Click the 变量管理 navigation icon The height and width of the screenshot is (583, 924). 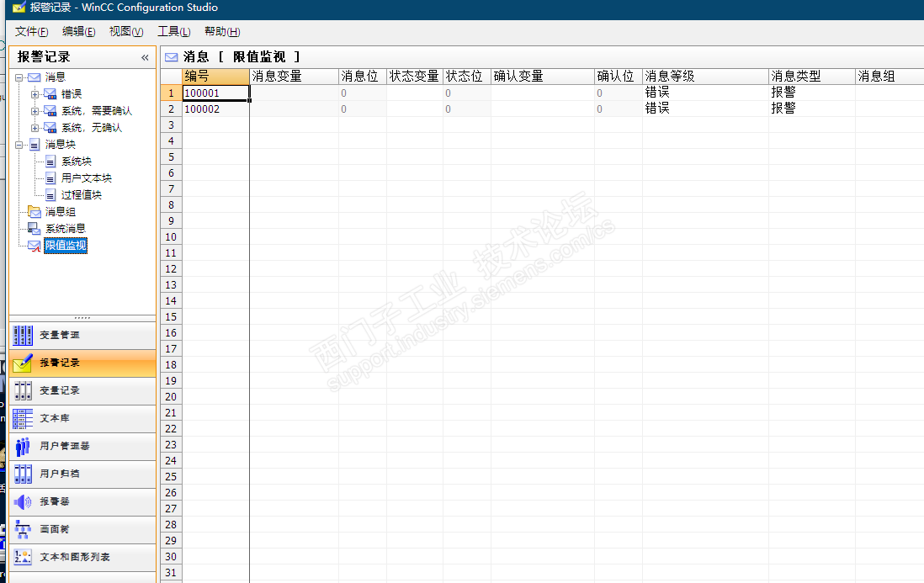point(23,335)
